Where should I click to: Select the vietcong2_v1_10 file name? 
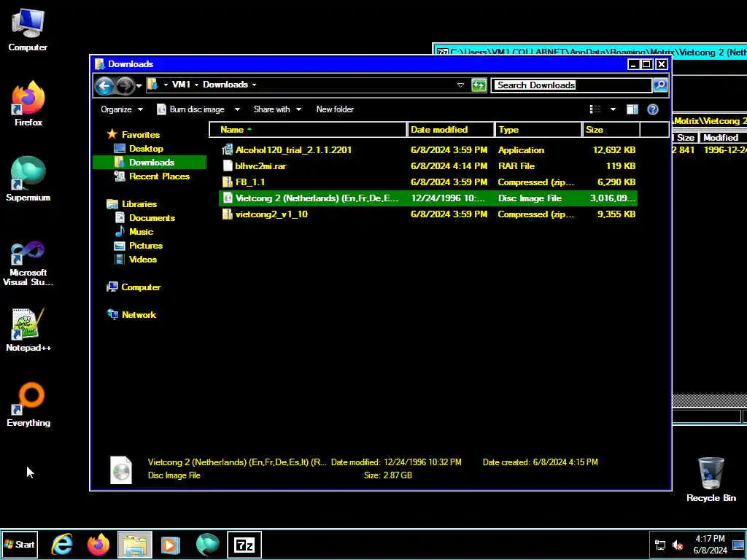271,214
